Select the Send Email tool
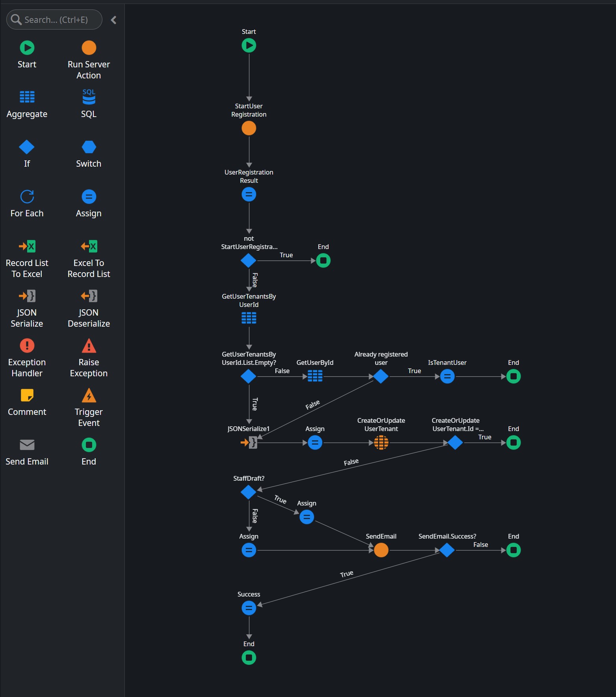This screenshot has width=616, height=697. 27,452
